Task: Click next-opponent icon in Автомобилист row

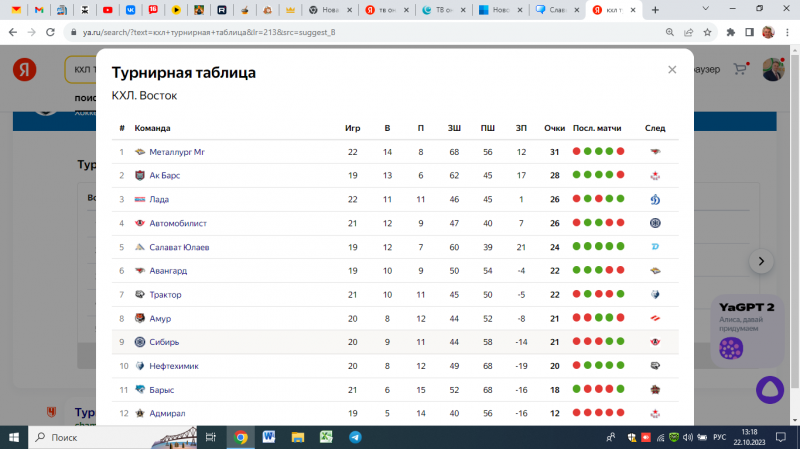Action: coord(655,223)
